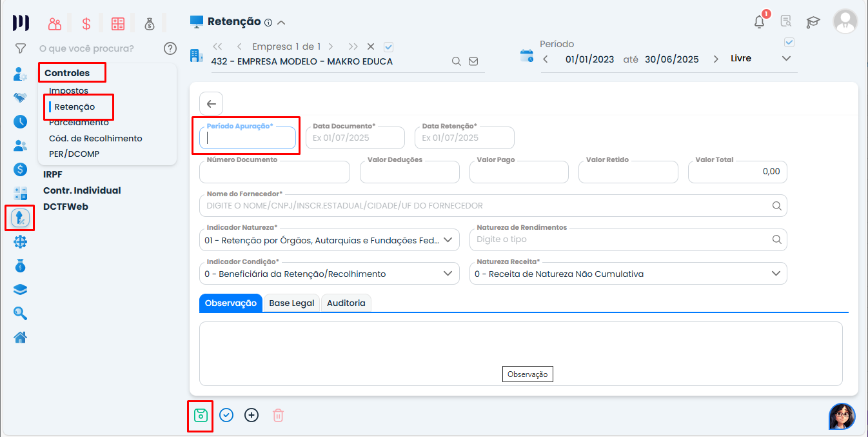This screenshot has width=868, height=437.
Task: Open Cód. de Recolhimento menu item
Action: tap(95, 138)
